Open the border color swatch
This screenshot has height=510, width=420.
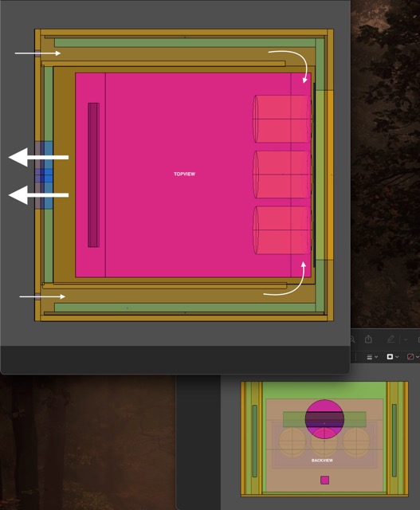390,357
